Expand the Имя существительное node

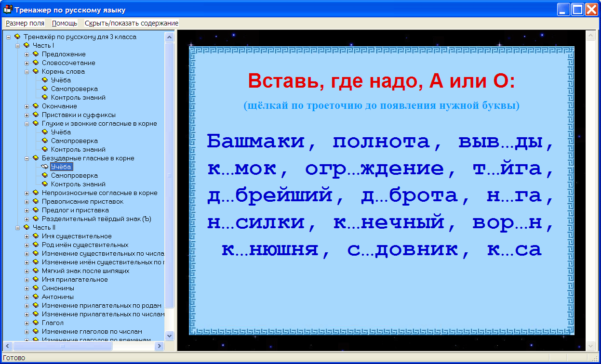coord(27,236)
